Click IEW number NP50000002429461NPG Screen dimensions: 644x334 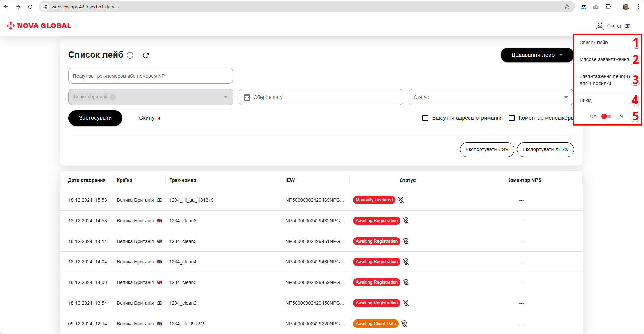click(315, 241)
